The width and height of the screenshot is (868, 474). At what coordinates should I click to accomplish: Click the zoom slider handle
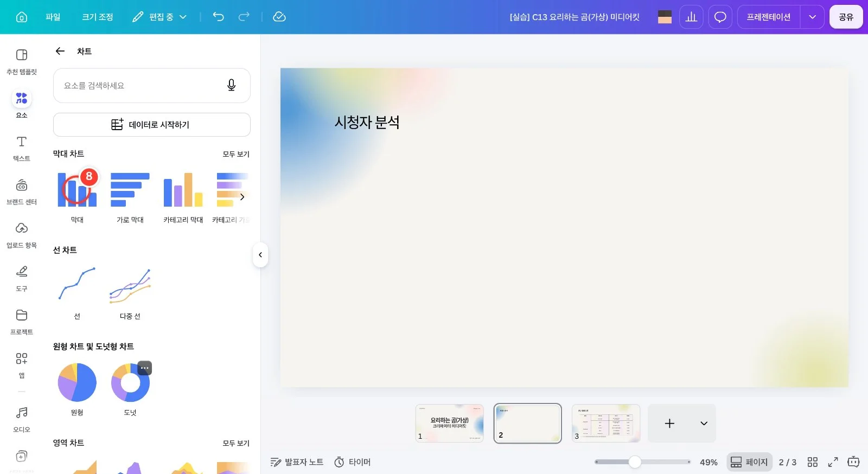(635, 462)
